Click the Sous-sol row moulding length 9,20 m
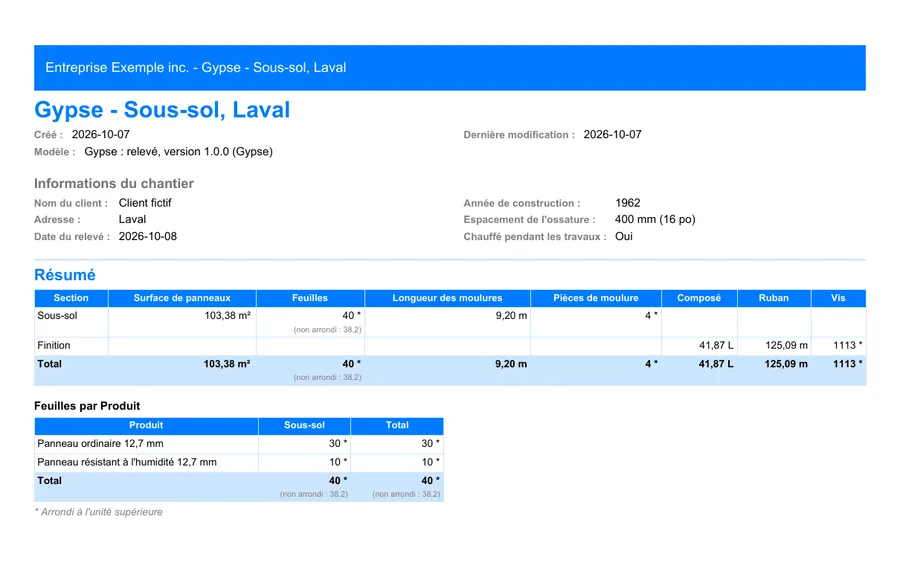This screenshot has width=900, height=562. pyautogui.click(x=511, y=316)
